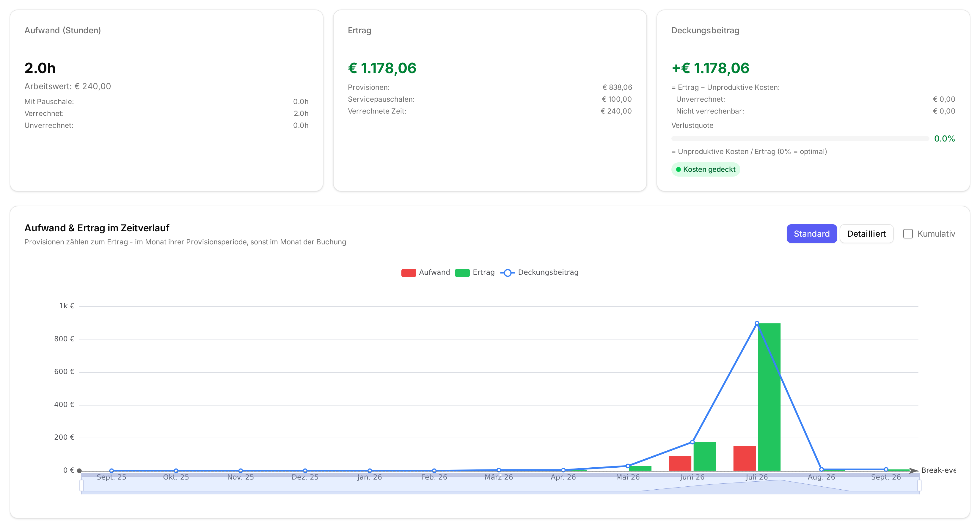Click the Deckungsbeitrag peak point at Juli 26
The height and width of the screenshot is (528, 980).
(757, 323)
